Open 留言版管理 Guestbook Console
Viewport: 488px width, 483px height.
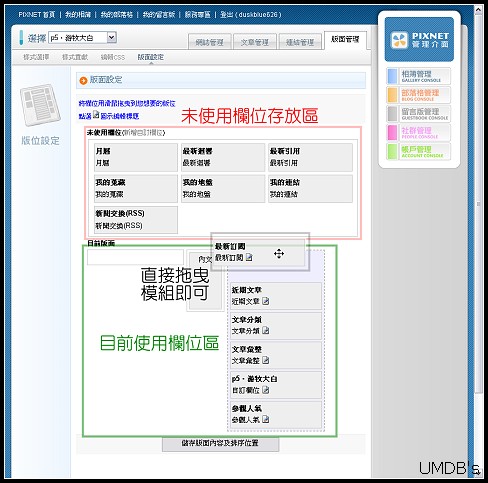coord(419,114)
